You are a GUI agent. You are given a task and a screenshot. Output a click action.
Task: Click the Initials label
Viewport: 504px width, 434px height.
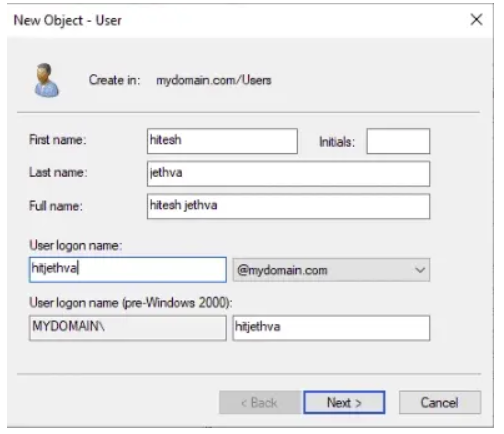[x=337, y=142]
